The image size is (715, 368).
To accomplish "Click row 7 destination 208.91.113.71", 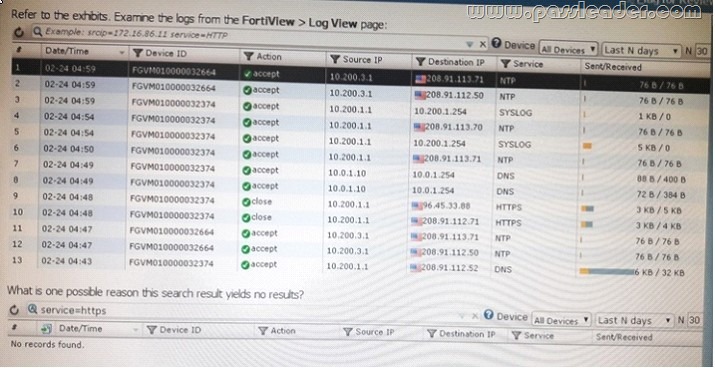I will coord(453,159).
